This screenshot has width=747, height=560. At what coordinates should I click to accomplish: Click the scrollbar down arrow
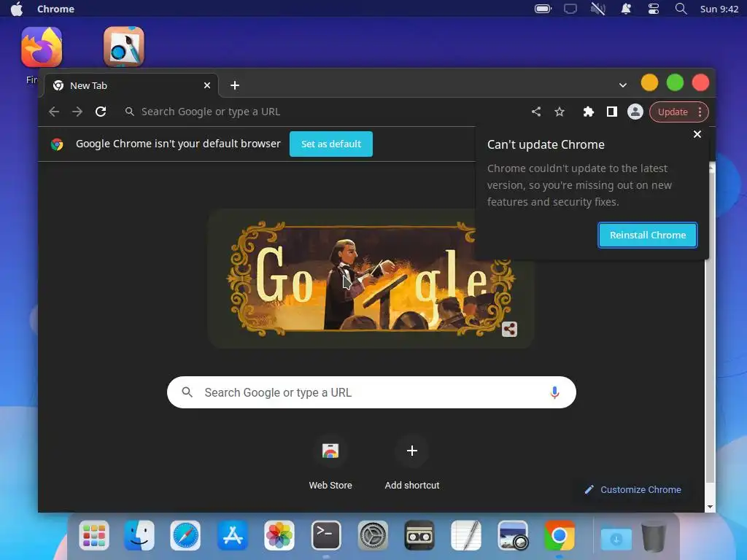point(711,507)
